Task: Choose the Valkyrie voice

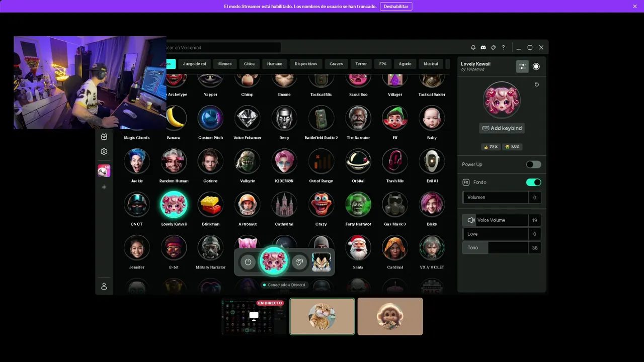Action: (x=248, y=161)
